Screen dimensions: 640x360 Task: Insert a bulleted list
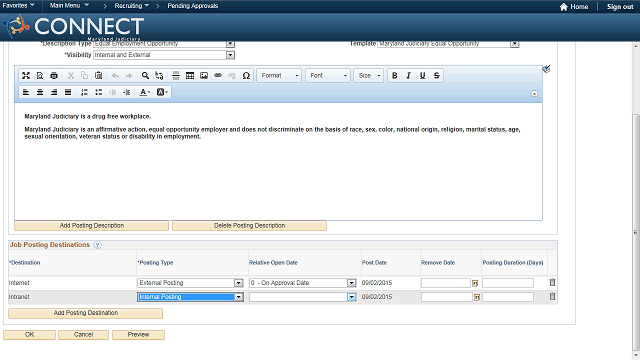(98, 92)
